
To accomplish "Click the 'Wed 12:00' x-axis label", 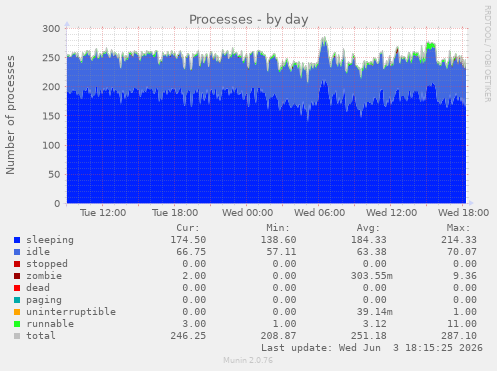I will [x=392, y=213].
